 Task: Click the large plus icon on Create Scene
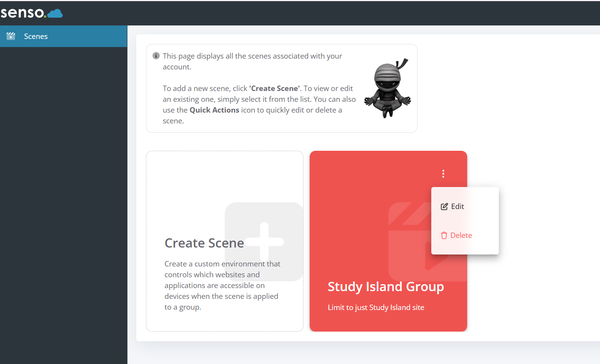tap(264, 242)
